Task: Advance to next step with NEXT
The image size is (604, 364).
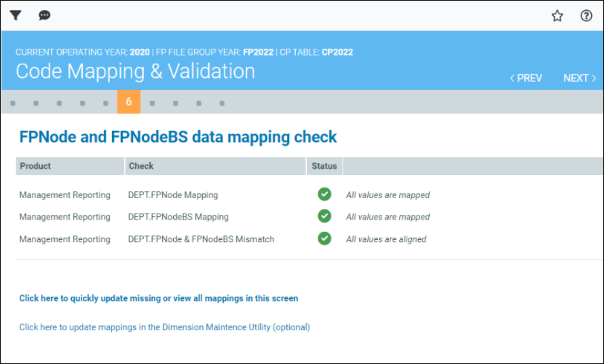Action: 579,78
